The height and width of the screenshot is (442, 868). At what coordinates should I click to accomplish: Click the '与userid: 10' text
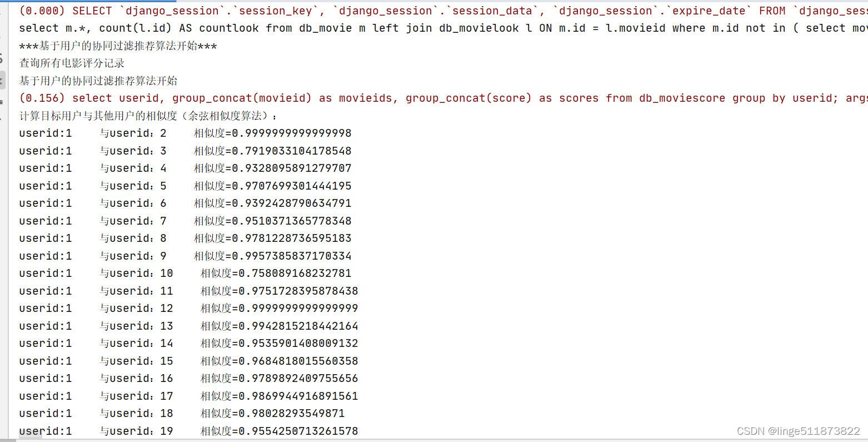pos(137,274)
